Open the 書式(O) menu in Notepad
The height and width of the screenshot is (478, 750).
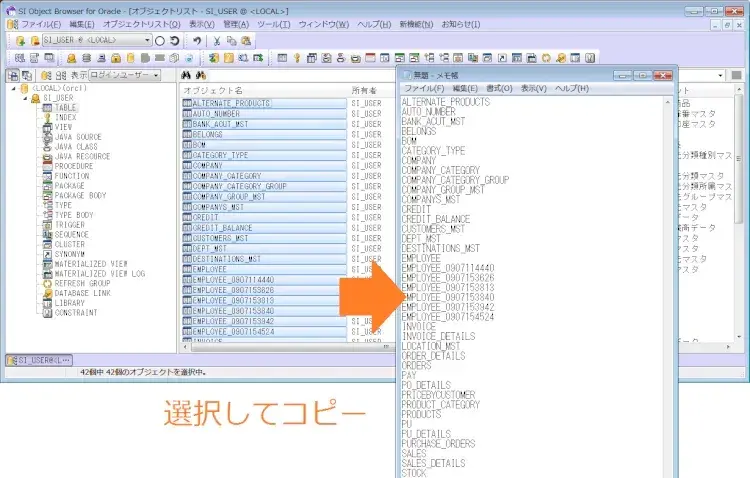click(499, 88)
